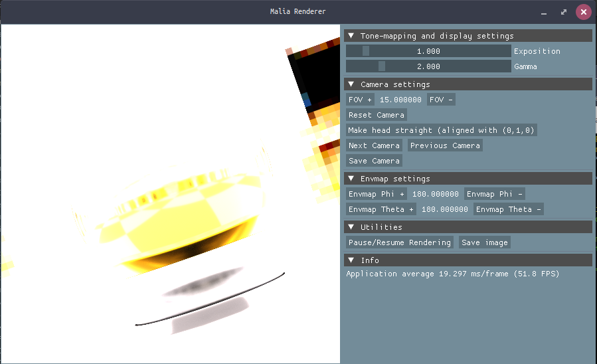Click Make head straight button
Image resolution: width=597 pixels, height=364 pixels.
coord(442,130)
